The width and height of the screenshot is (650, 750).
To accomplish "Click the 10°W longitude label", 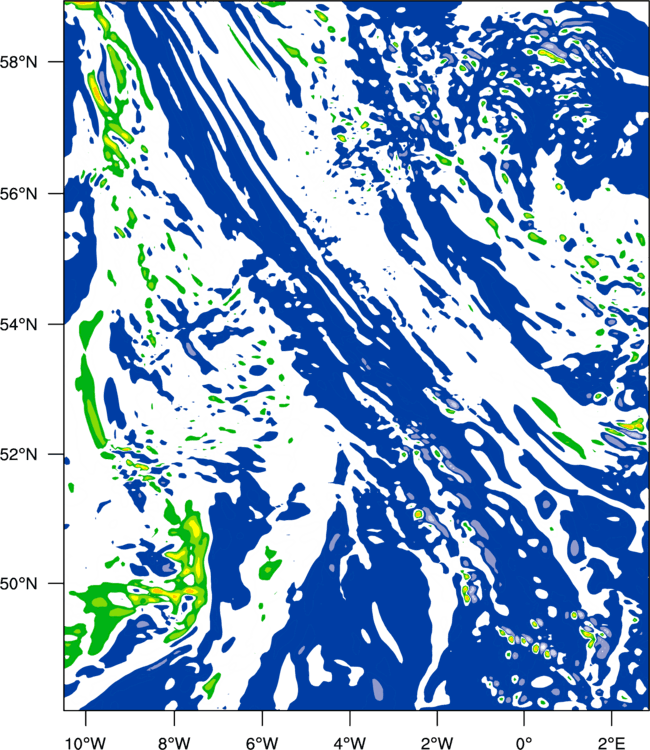I will [x=86, y=743].
